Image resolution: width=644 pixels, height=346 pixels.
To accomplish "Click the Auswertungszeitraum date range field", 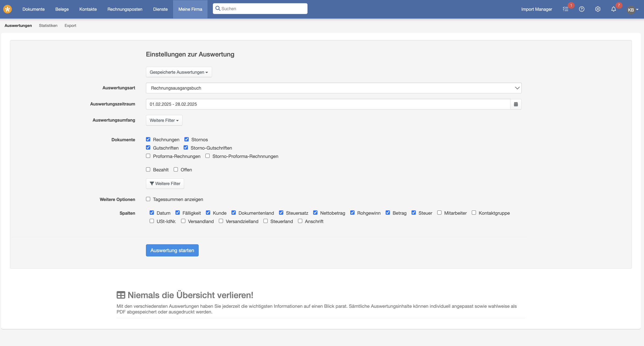I will (328, 104).
